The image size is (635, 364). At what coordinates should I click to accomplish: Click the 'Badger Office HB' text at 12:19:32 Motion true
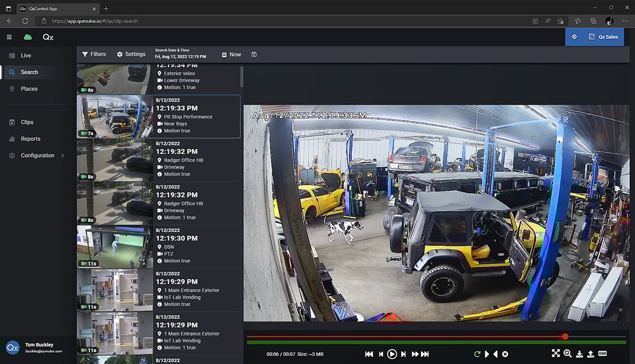pyautogui.click(x=184, y=160)
